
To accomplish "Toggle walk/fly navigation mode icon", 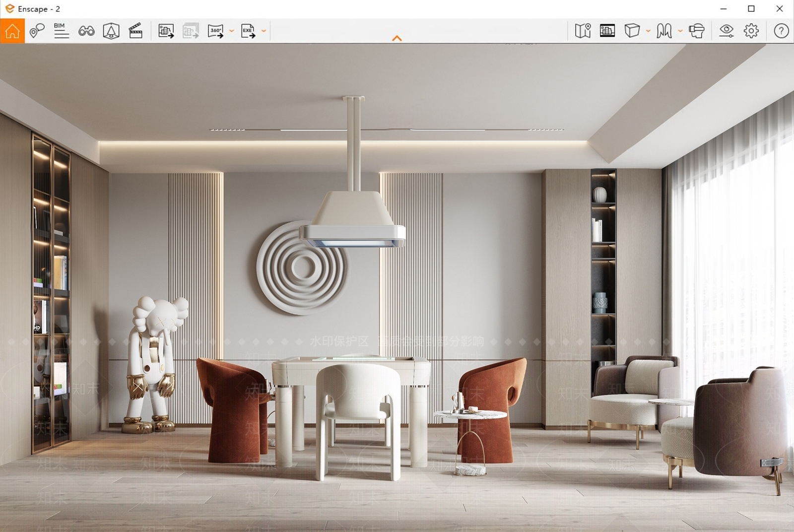I will [x=664, y=31].
